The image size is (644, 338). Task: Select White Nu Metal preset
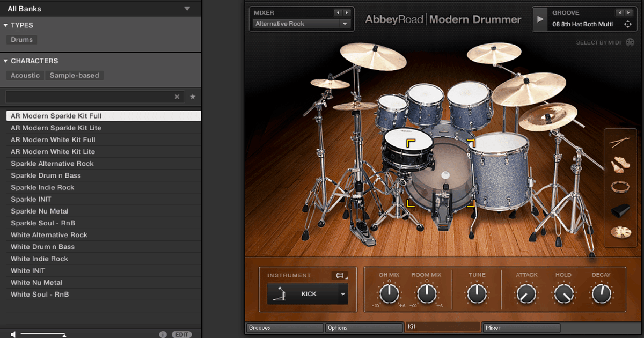(x=104, y=282)
